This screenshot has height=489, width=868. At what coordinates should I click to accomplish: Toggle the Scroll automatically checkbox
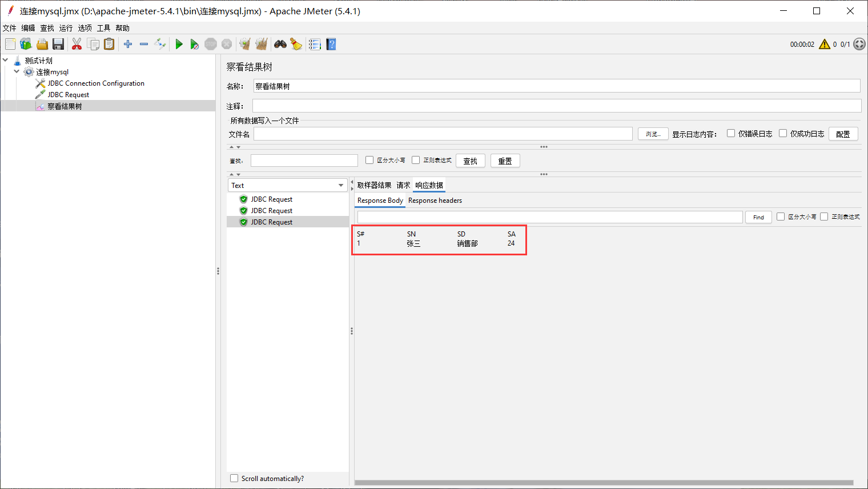(234, 478)
